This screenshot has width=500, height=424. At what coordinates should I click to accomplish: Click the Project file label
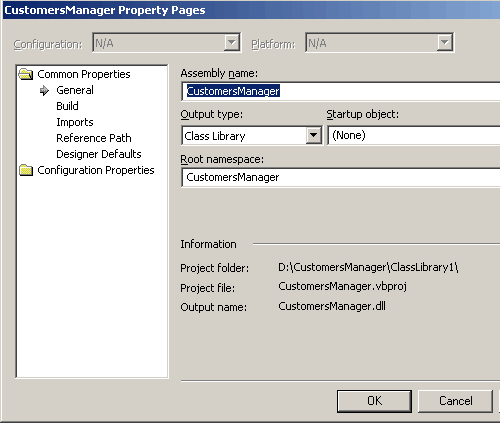point(207,288)
